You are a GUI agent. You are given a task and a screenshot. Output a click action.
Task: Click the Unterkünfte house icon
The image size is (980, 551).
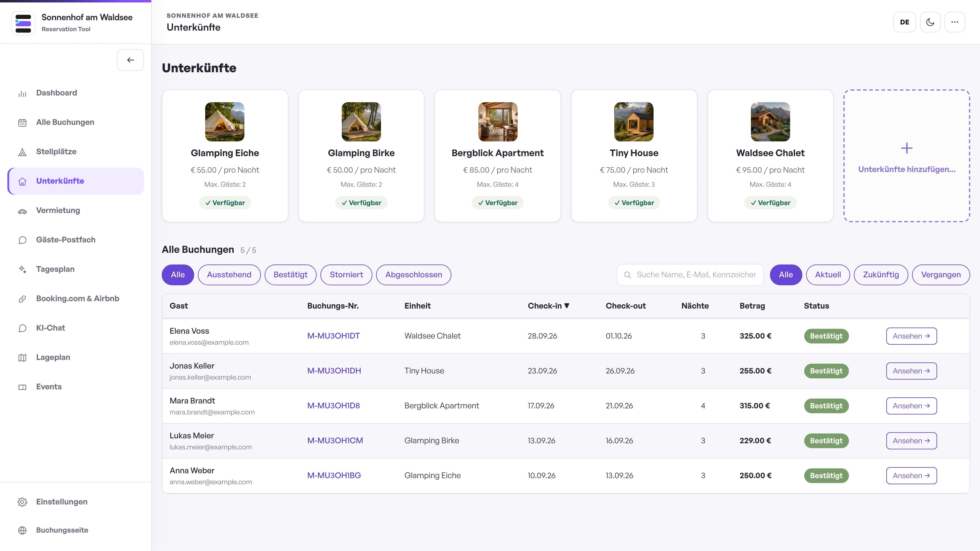coord(22,182)
